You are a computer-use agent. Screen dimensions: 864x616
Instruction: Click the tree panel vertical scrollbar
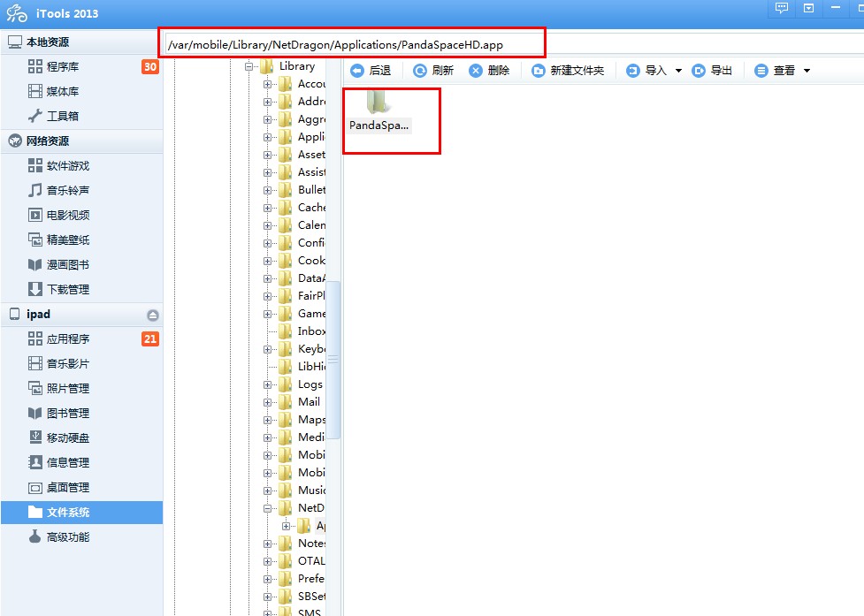pos(333,360)
